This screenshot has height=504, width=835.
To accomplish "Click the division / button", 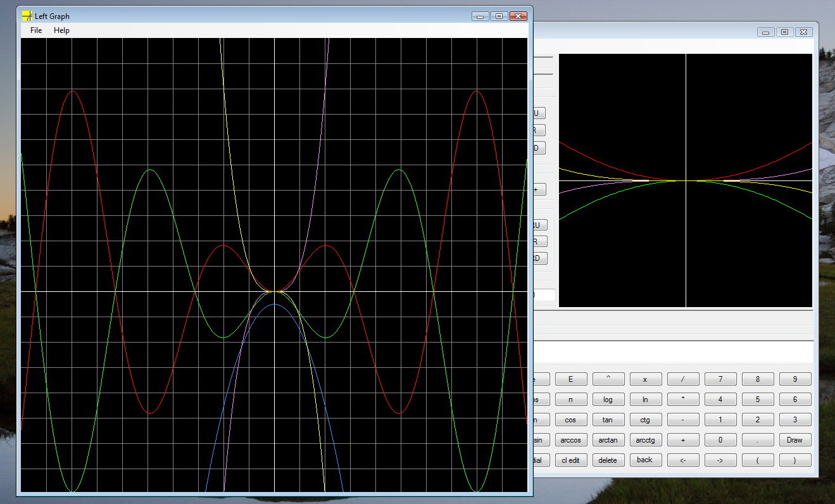I will tap(682, 379).
